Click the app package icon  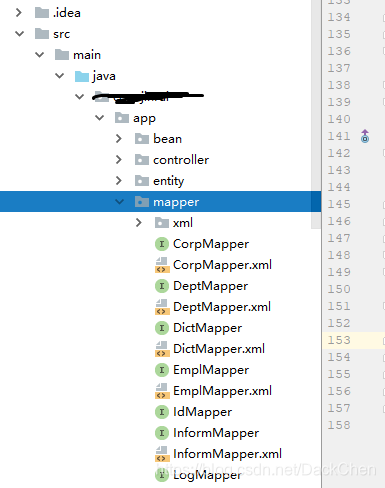pyautogui.click(x=122, y=118)
